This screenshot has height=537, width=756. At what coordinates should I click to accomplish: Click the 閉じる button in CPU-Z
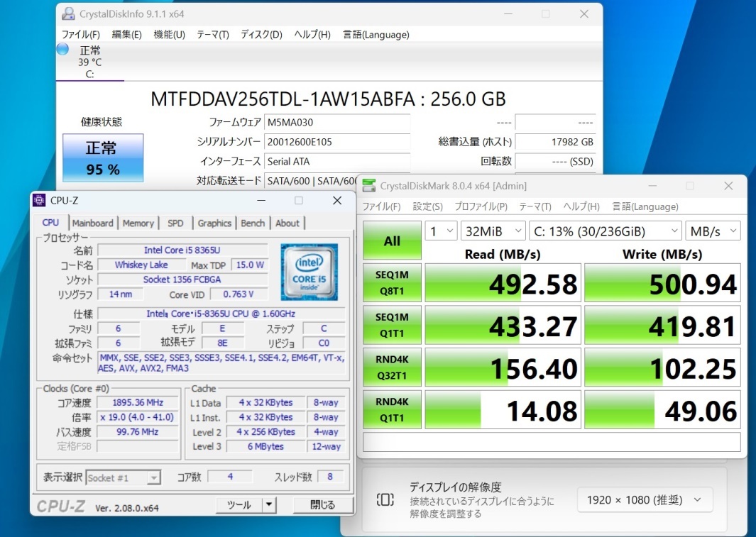pos(322,505)
